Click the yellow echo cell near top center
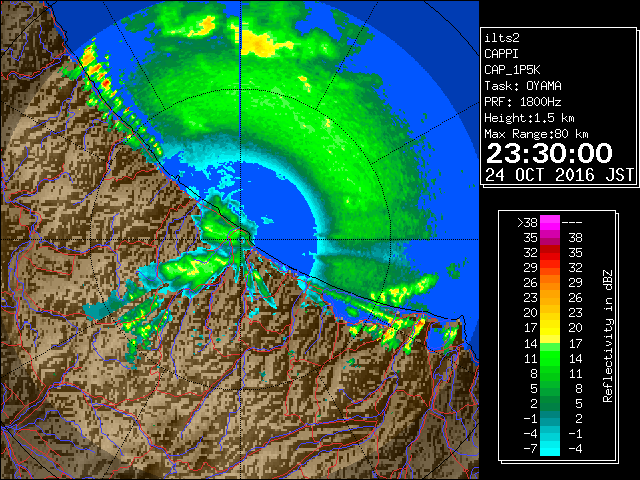The image size is (640, 480). 259,43
